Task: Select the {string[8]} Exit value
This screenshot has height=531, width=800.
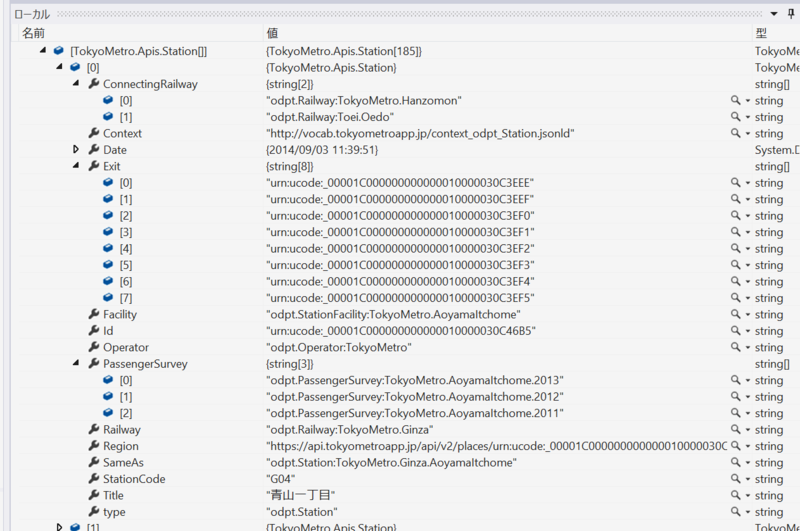Action: [289, 166]
